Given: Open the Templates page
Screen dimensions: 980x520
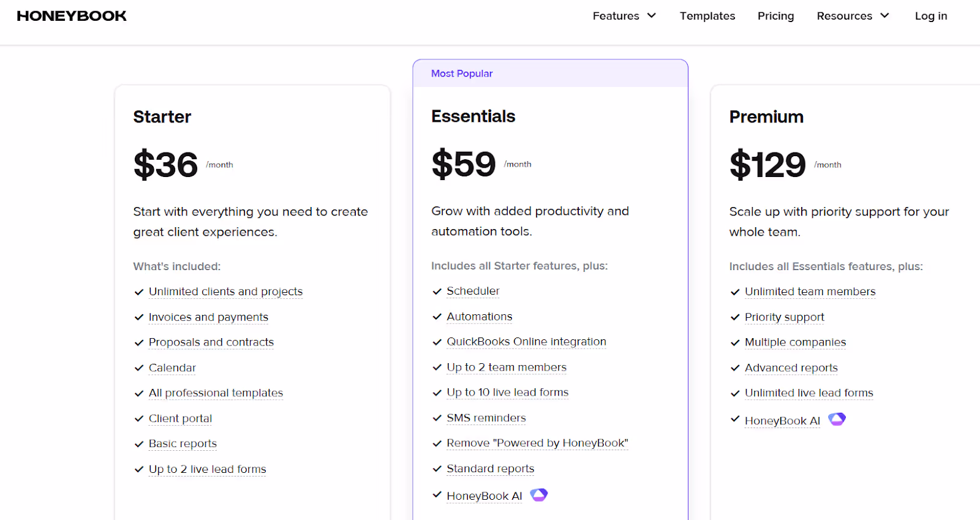Looking at the screenshot, I should click(707, 16).
